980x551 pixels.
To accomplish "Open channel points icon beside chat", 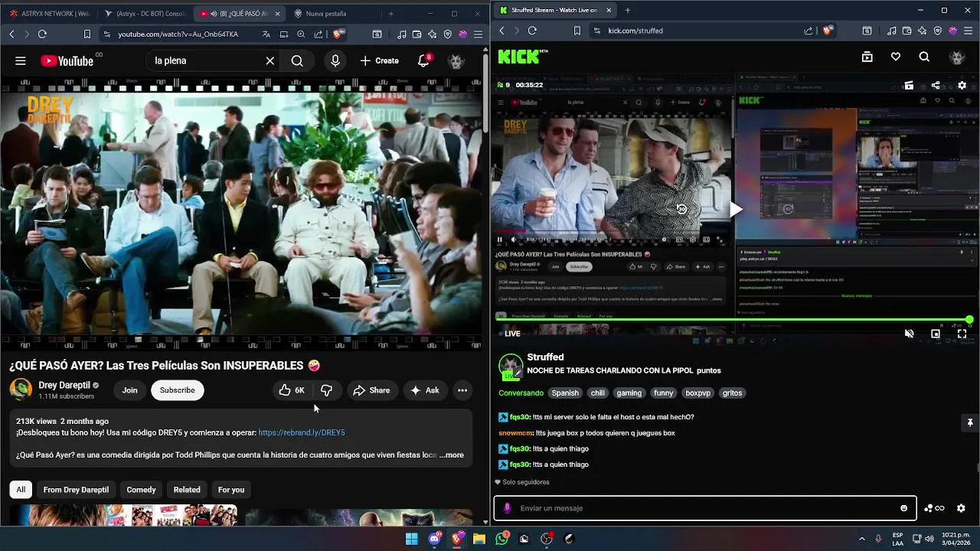I will (935, 508).
